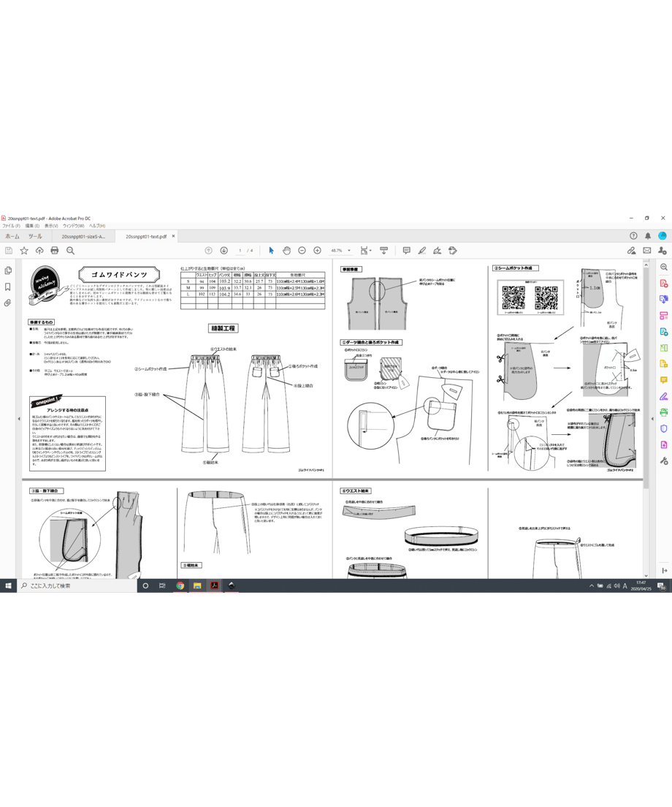Image resolution: width=672 pixels, height=807 pixels.
Task: Open notifications bell
Action: coord(648,235)
